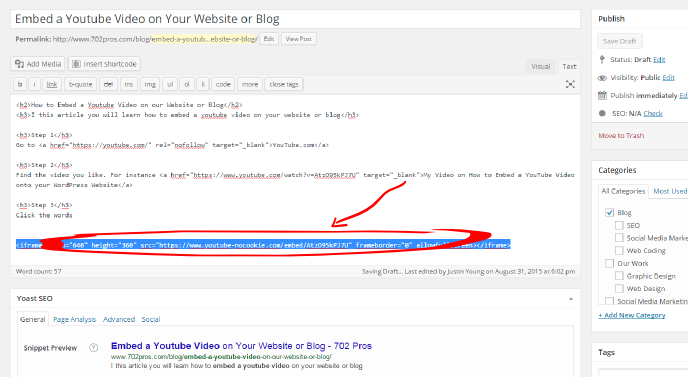Screen dimensions: 688x377
Task: Click the b-quote quicktag button
Action: 81,84
